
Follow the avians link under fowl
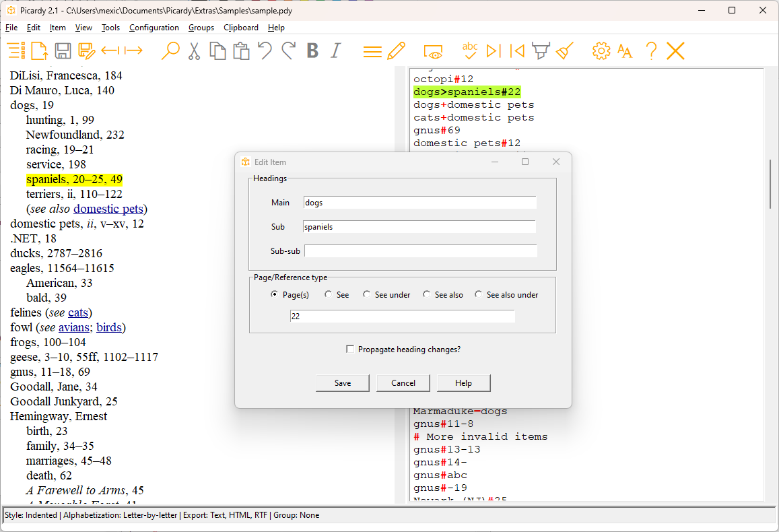click(73, 327)
